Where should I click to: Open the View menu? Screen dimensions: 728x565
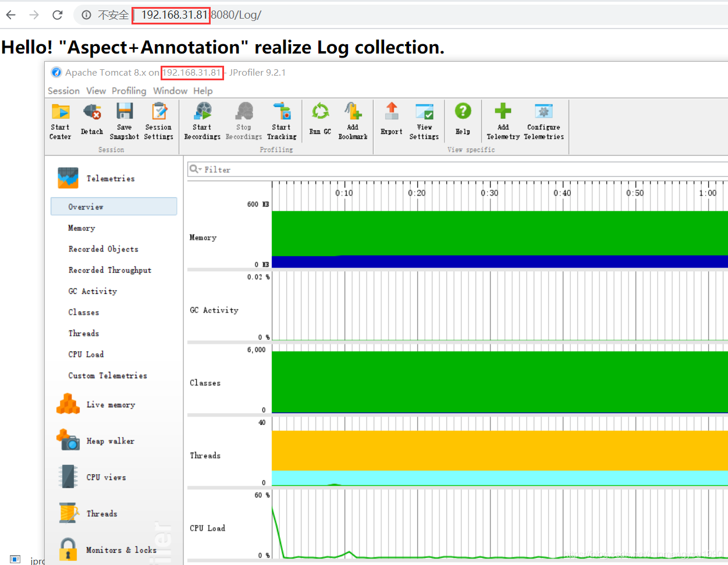pyautogui.click(x=96, y=91)
